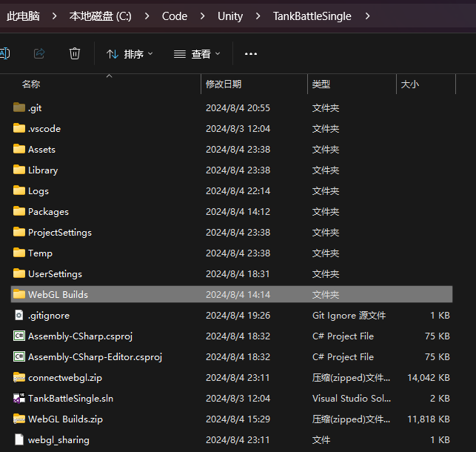
Task: Click 此电脑 in the address breadcrumb
Action: pos(23,16)
